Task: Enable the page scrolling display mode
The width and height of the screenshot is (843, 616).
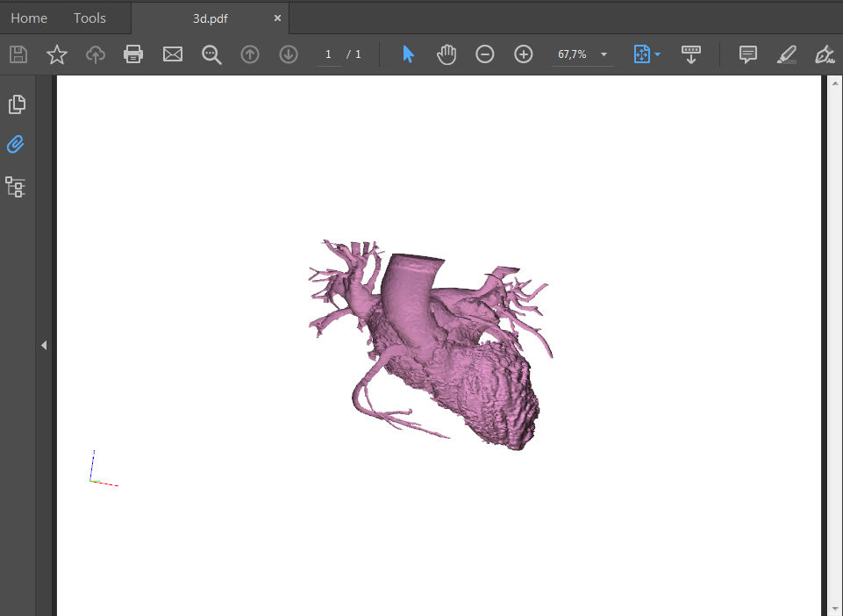Action: tap(691, 54)
